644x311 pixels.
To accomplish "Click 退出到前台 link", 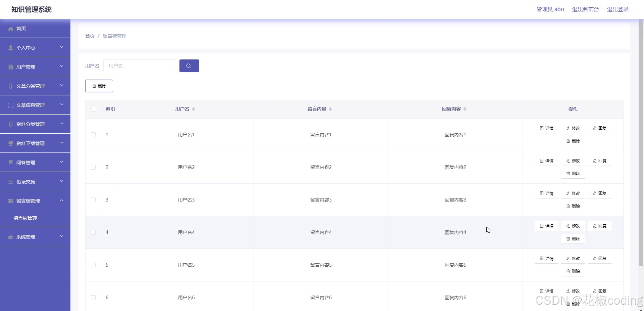I will click(x=585, y=9).
